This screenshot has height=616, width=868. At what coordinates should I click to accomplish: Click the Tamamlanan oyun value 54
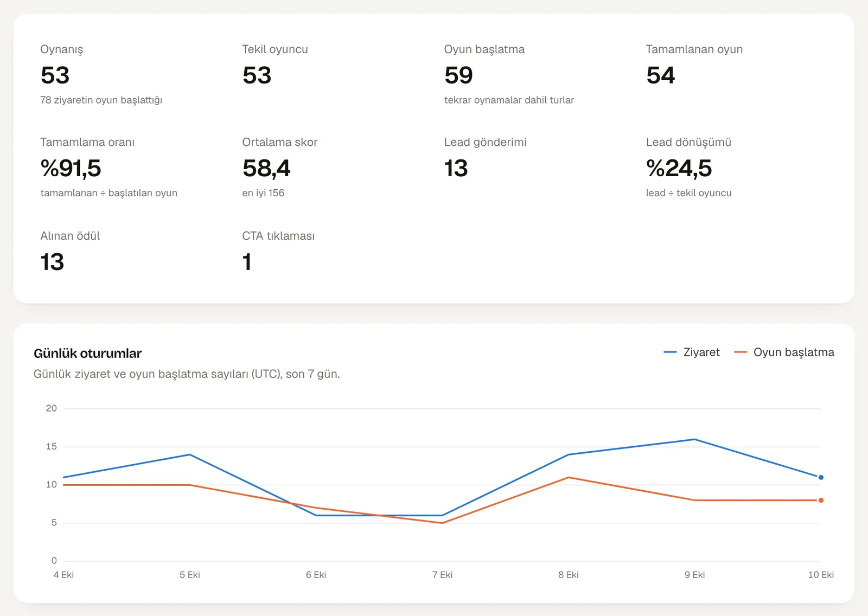coord(660,75)
